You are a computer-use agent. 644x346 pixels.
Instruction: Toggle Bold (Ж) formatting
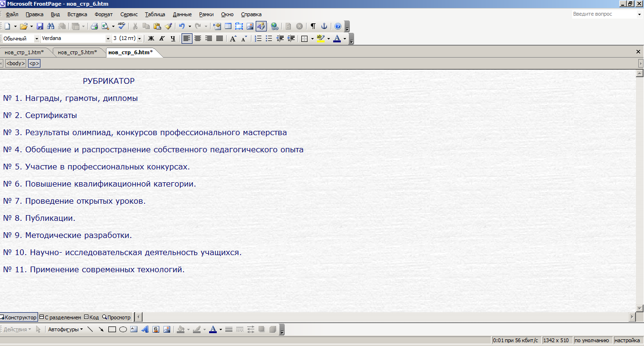[151, 39]
